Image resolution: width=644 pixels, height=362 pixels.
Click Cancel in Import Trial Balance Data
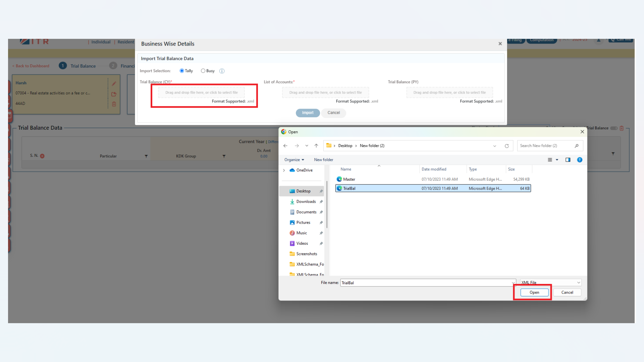coord(333,113)
